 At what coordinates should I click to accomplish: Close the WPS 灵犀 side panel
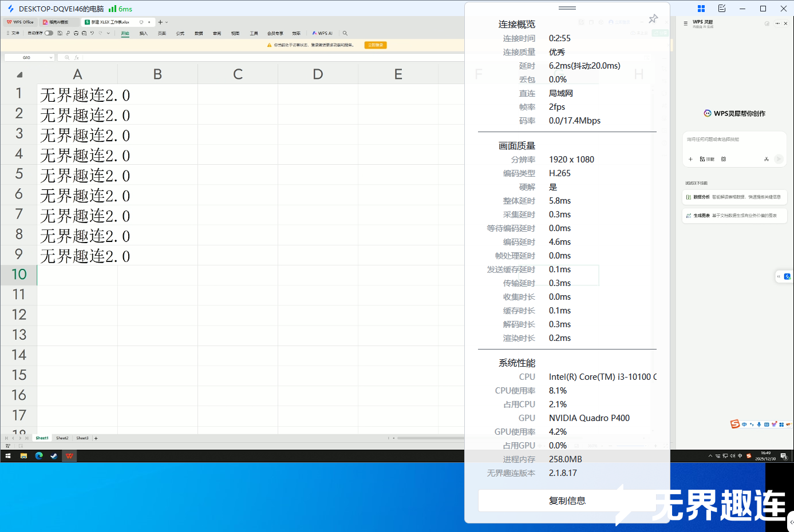click(785, 23)
